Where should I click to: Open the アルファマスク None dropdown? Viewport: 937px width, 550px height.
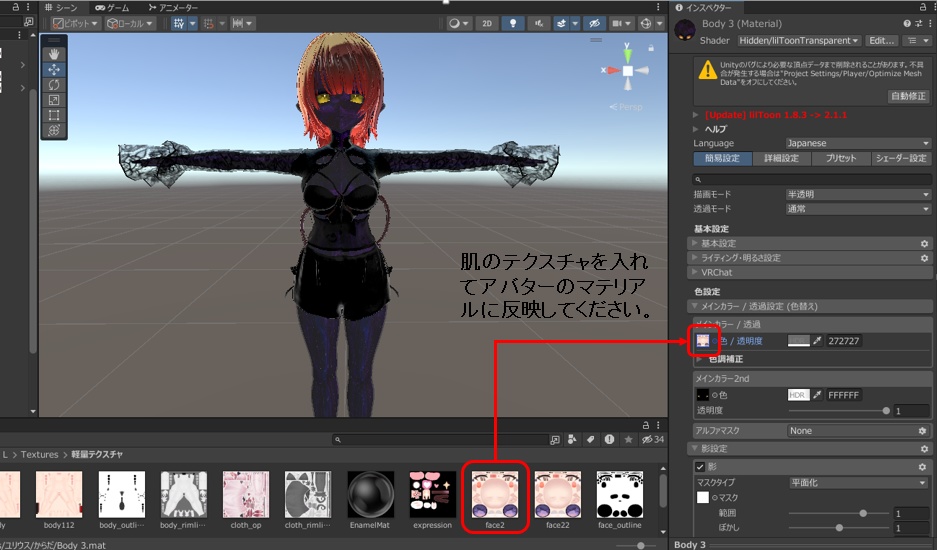[858, 431]
